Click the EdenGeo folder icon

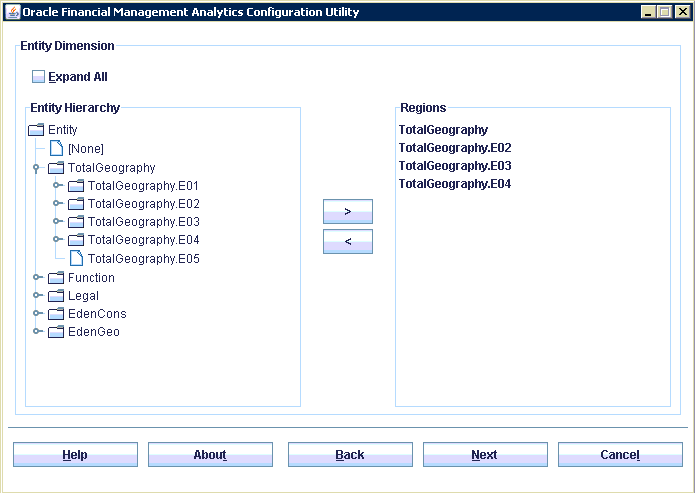point(56,332)
